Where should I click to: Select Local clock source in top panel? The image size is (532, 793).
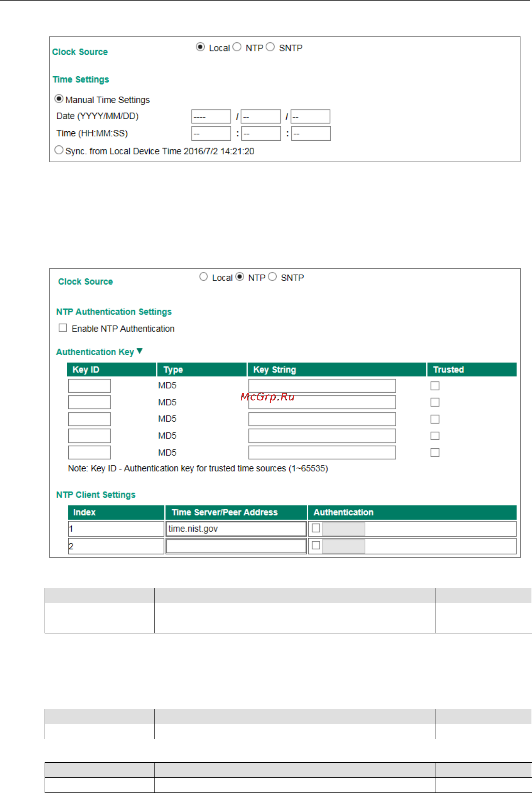click(x=200, y=47)
